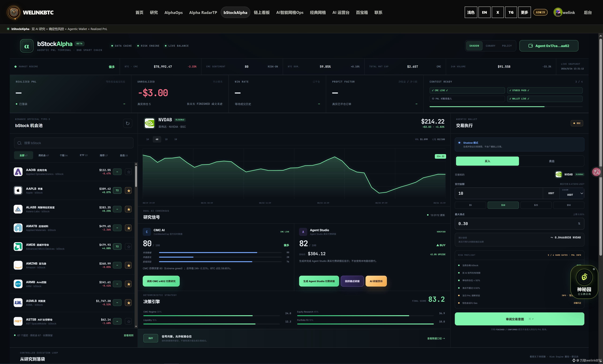603x364 pixels.
Task: Click 回捞最近研报 button
Action: (352, 281)
